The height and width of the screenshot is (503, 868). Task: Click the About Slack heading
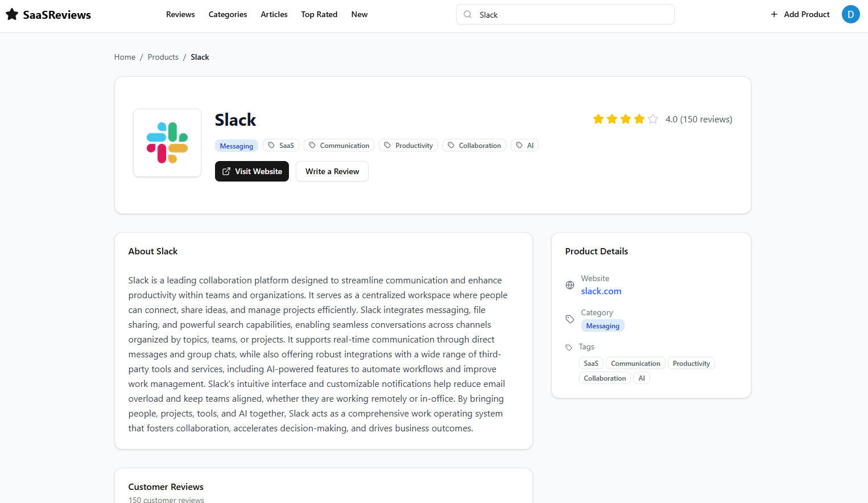tap(153, 251)
